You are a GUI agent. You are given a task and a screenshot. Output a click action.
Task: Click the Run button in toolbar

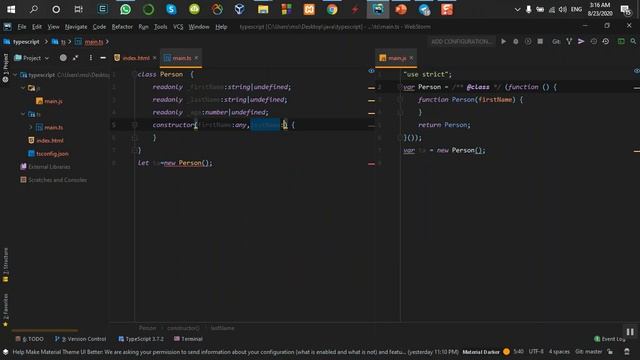503,41
